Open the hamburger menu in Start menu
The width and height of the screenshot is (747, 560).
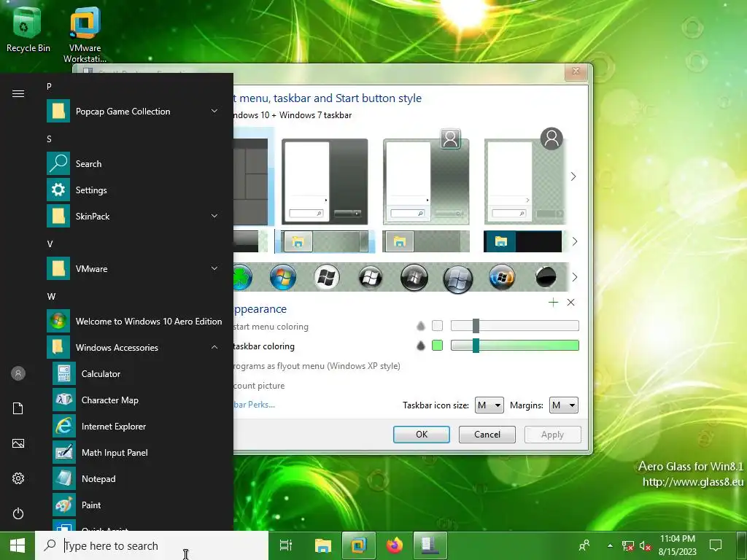(x=18, y=93)
